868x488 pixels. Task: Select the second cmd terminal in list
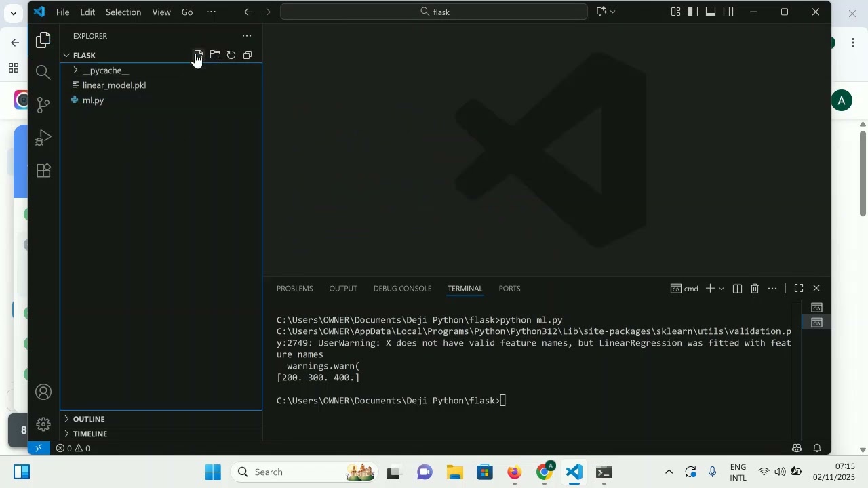pyautogui.click(x=816, y=323)
